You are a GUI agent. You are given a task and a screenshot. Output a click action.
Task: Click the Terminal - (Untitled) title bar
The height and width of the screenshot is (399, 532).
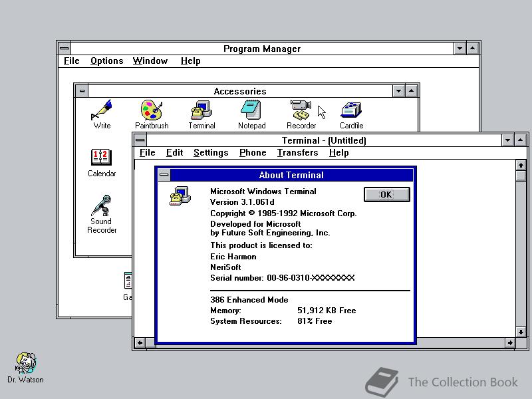click(x=324, y=140)
